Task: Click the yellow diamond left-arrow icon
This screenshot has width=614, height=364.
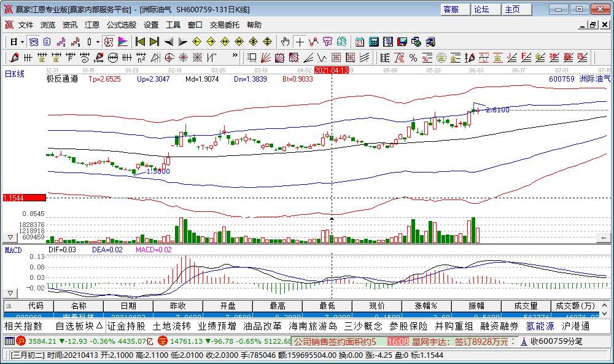Action: 196,42
